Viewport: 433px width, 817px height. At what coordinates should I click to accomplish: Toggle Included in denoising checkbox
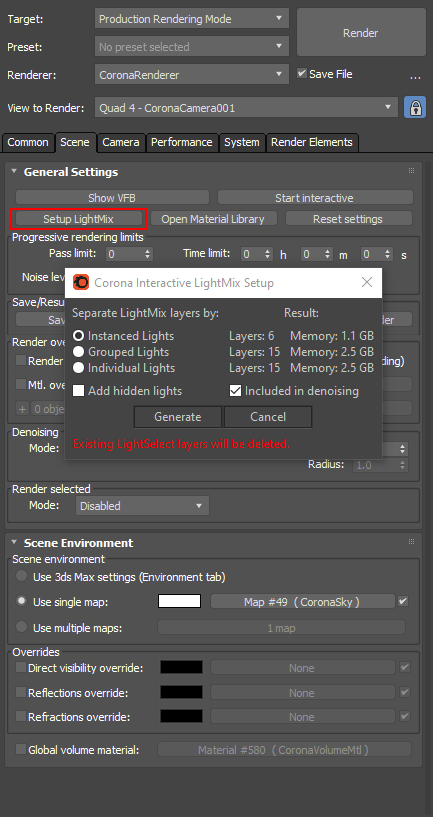pos(236,391)
